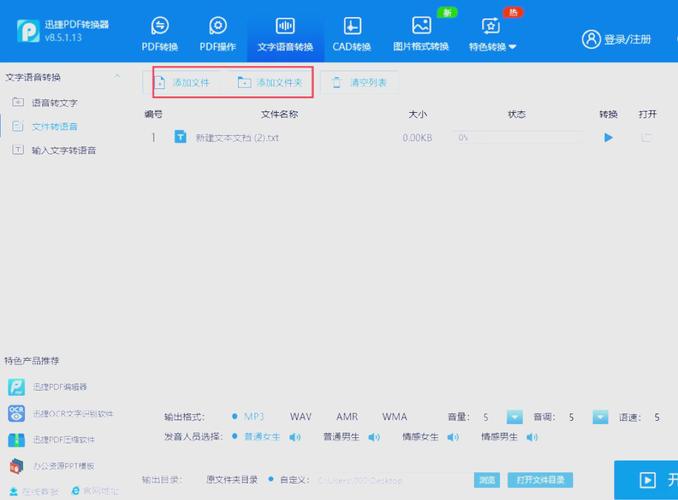
Task: Click the PDF操作 gear icon
Action: [217, 26]
